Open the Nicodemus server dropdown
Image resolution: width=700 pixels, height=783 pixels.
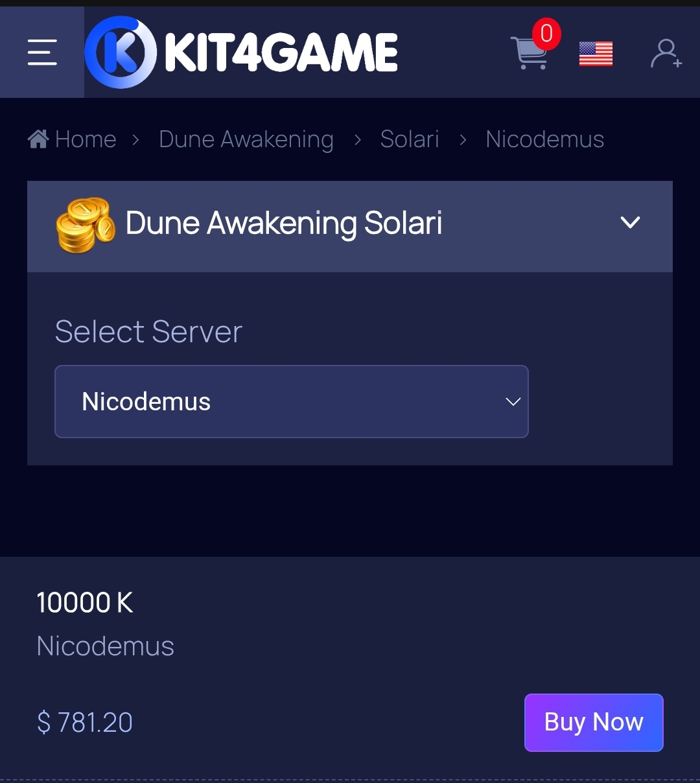(x=292, y=401)
